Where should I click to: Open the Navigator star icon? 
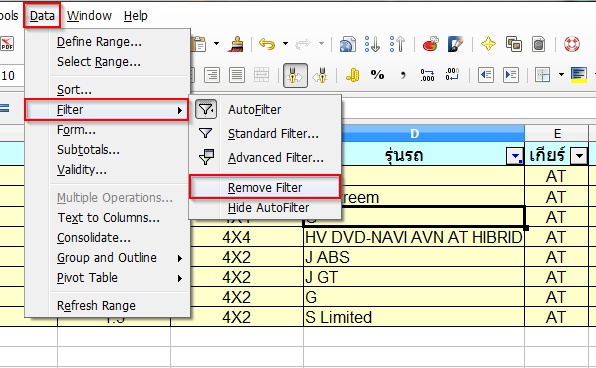[488, 44]
